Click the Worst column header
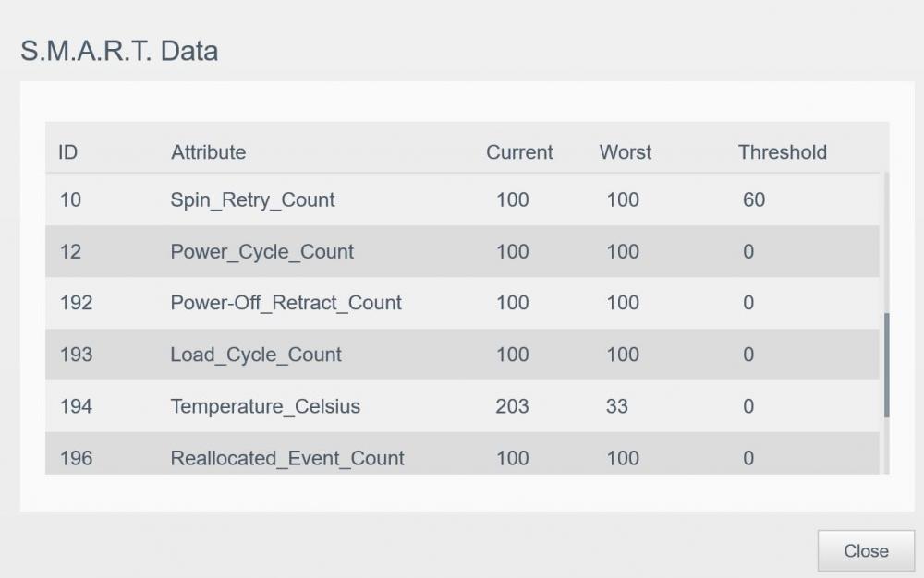This screenshot has height=578, width=924. 625,152
